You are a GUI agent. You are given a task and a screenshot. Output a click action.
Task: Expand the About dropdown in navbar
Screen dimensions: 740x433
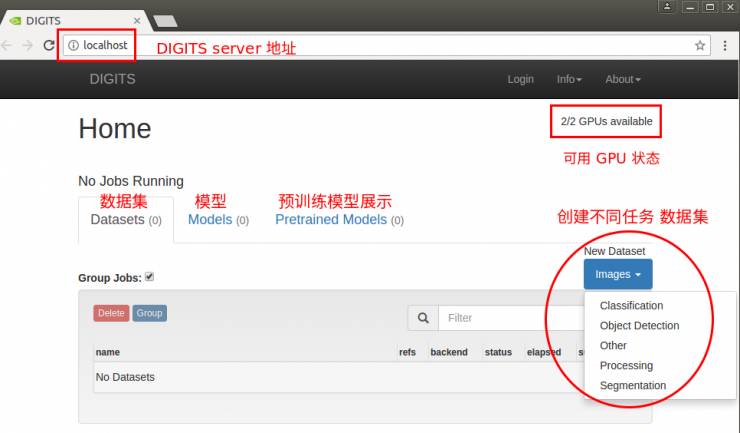click(622, 79)
